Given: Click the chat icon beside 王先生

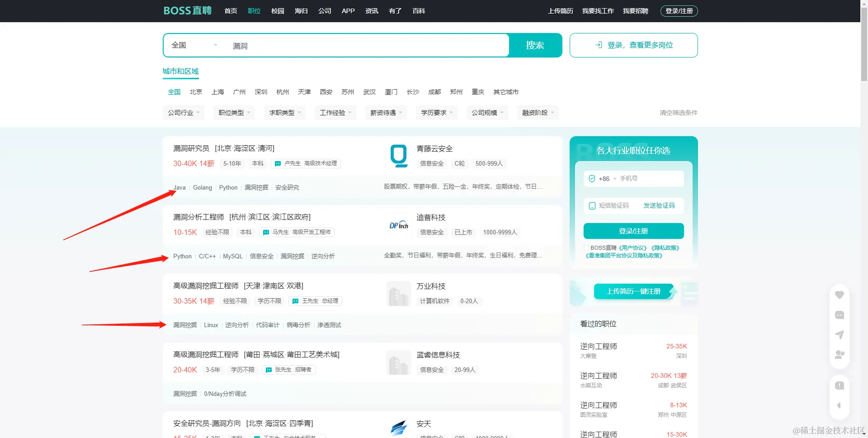Looking at the screenshot, I should click(x=295, y=301).
